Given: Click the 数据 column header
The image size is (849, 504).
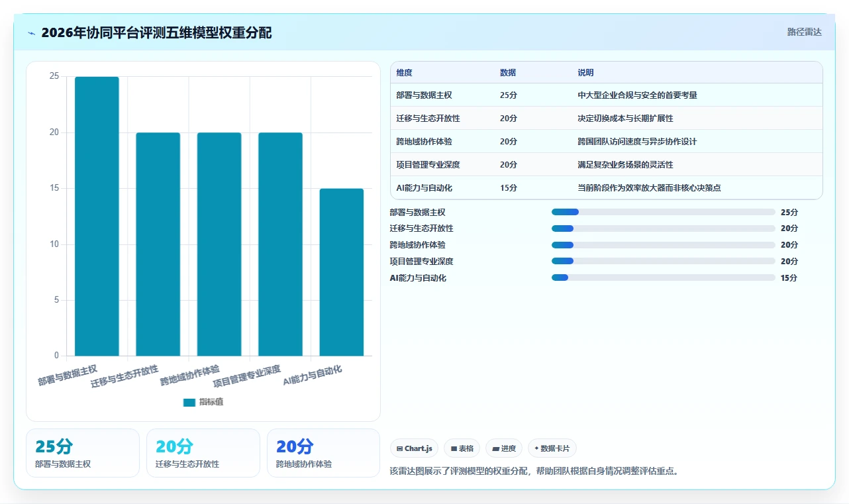Looking at the screenshot, I should coord(508,73).
